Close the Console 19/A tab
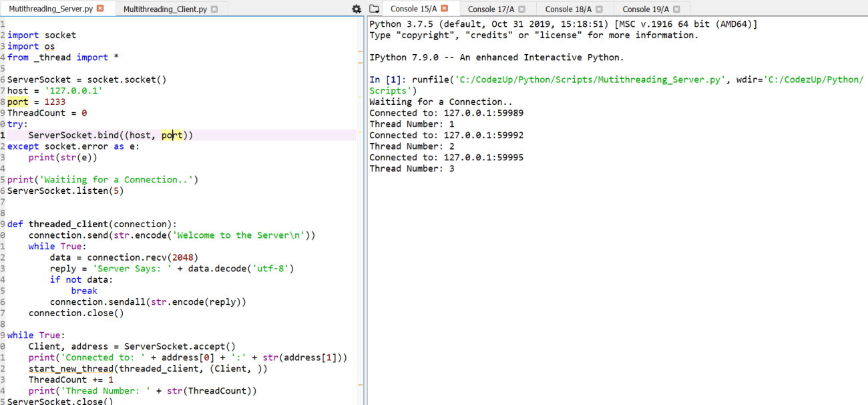Image resolution: width=868 pixels, height=405 pixels. tap(677, 9)
